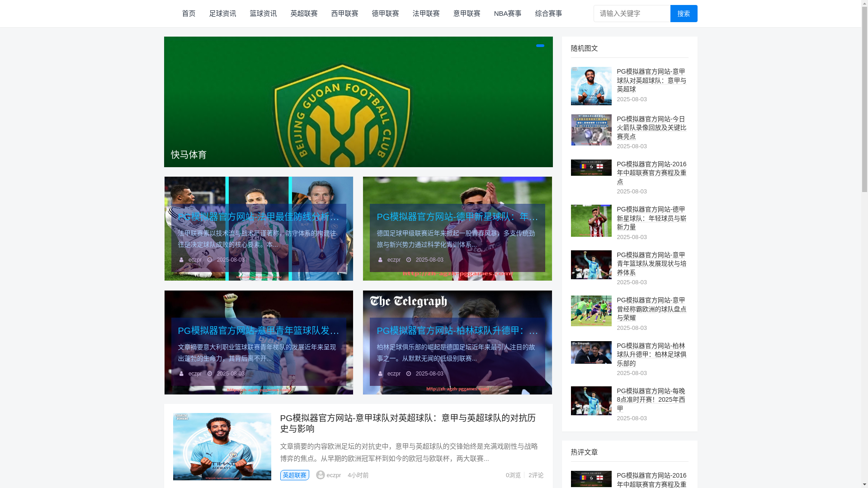This screenshot has width=868, height=488.
Task: Click the 热评文章 section heading
Action: click(584, 452)
